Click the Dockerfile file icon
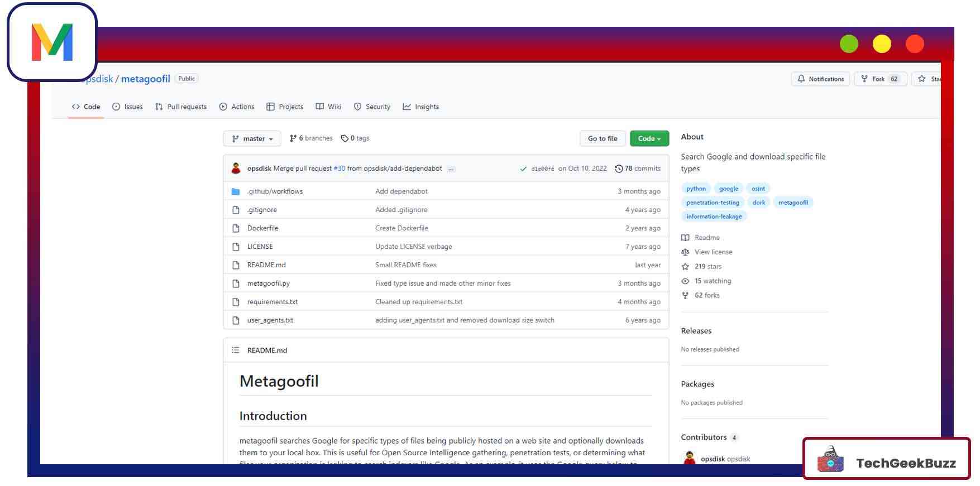Image resolution: width=980 pixels, height=486 pixels. click(236, 228)
